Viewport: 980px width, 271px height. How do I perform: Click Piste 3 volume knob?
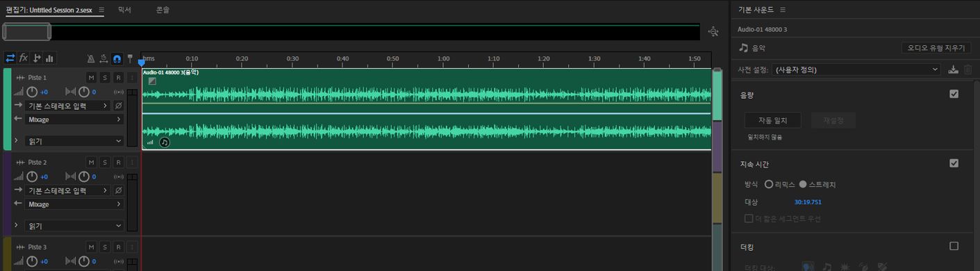(31, 261)
